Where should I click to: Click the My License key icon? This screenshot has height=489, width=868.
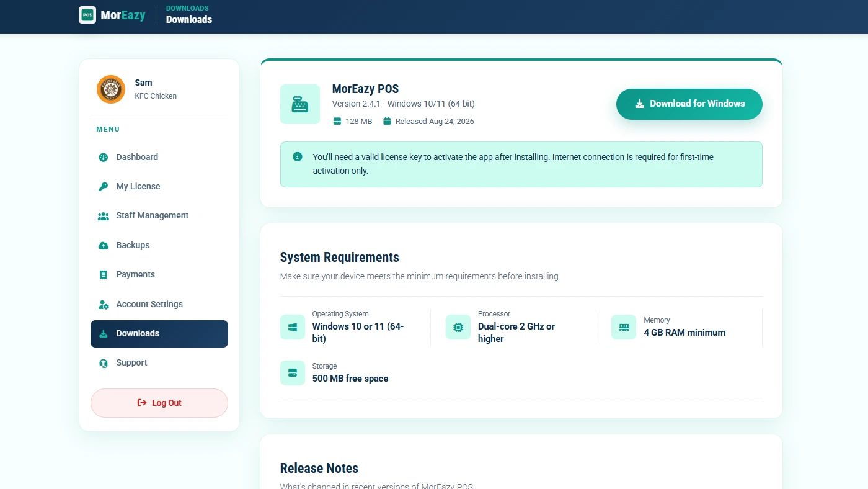pyautogui.click(x=104, y=187)
